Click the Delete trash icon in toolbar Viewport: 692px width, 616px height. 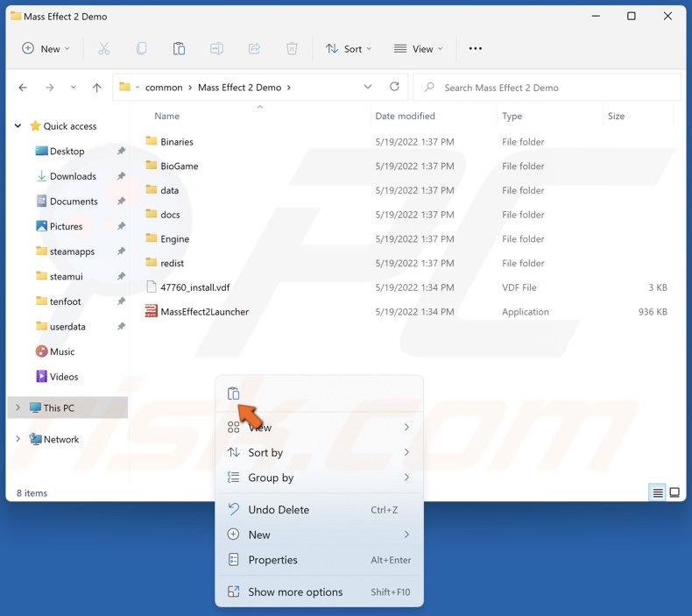click(292, 48)
